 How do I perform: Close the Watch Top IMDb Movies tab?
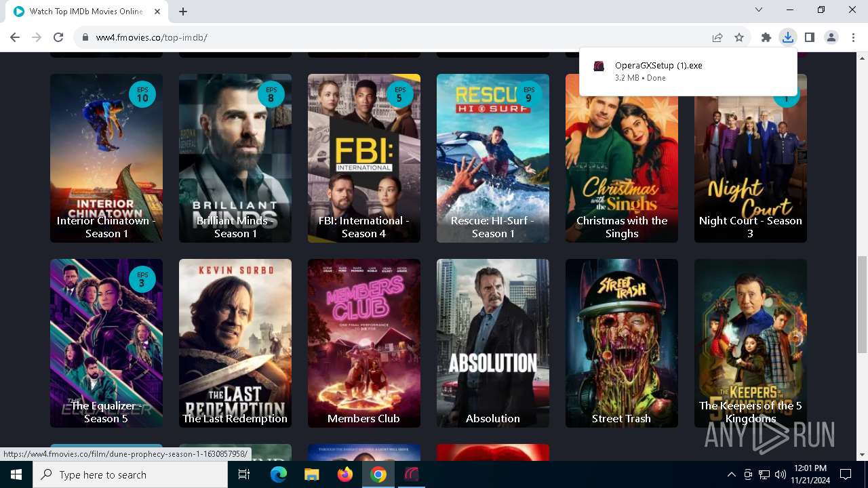pyautogui.click(x=157, y=12)
